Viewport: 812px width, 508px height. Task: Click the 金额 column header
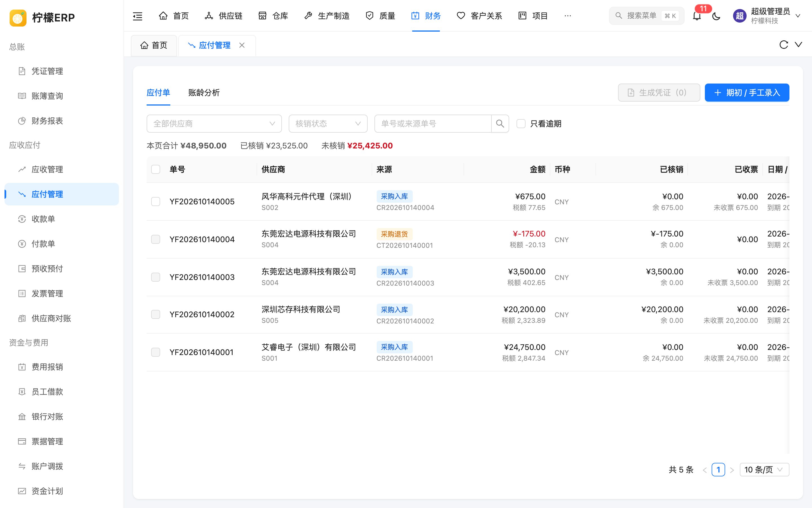point(538,169)
